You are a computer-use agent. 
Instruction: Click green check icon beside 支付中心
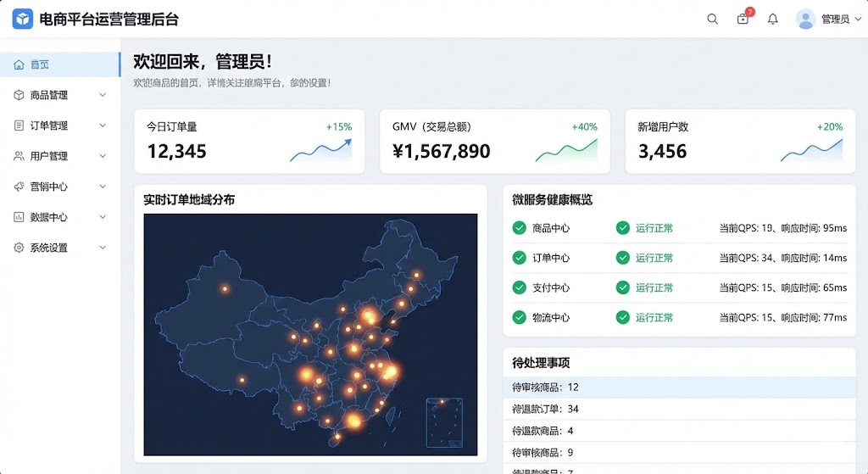click(x=520, y=287)
